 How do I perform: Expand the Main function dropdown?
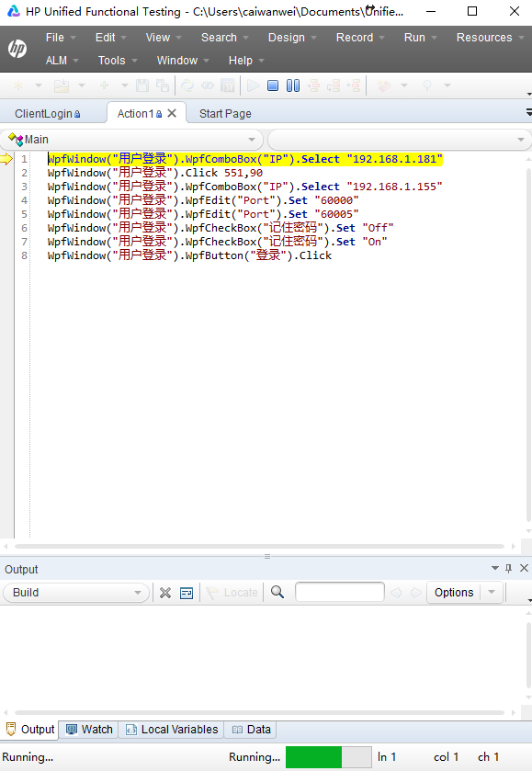[252, 140]
